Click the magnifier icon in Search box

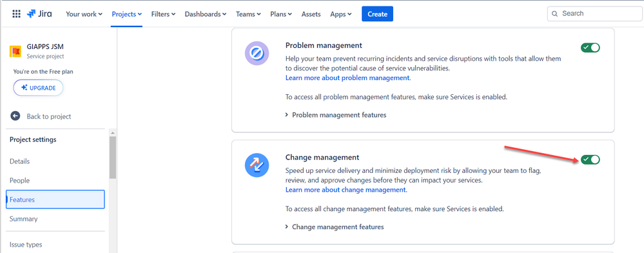point(554,14)
